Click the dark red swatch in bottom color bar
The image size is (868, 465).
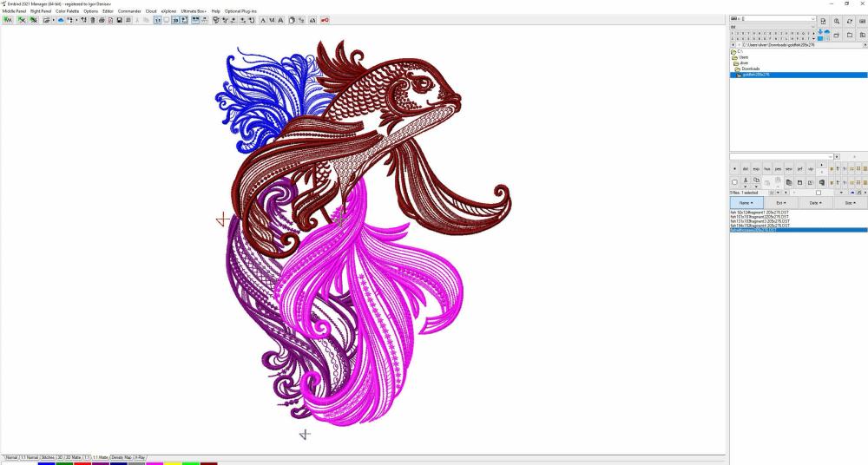[208, 463]
